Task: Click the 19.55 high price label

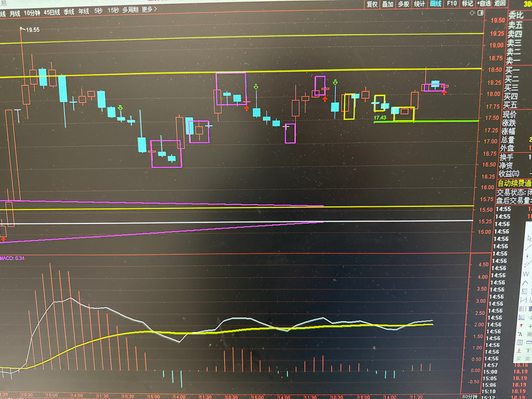Action: point(32,30)
